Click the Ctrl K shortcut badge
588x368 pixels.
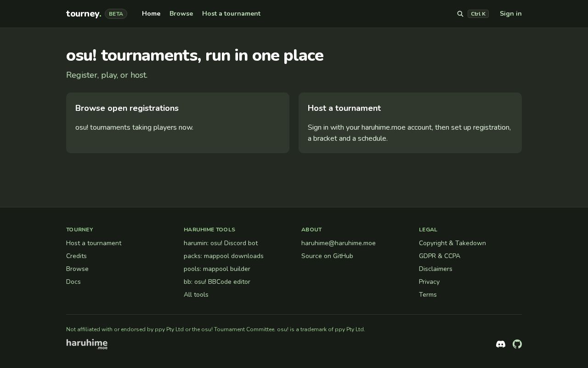click(478, 14)
